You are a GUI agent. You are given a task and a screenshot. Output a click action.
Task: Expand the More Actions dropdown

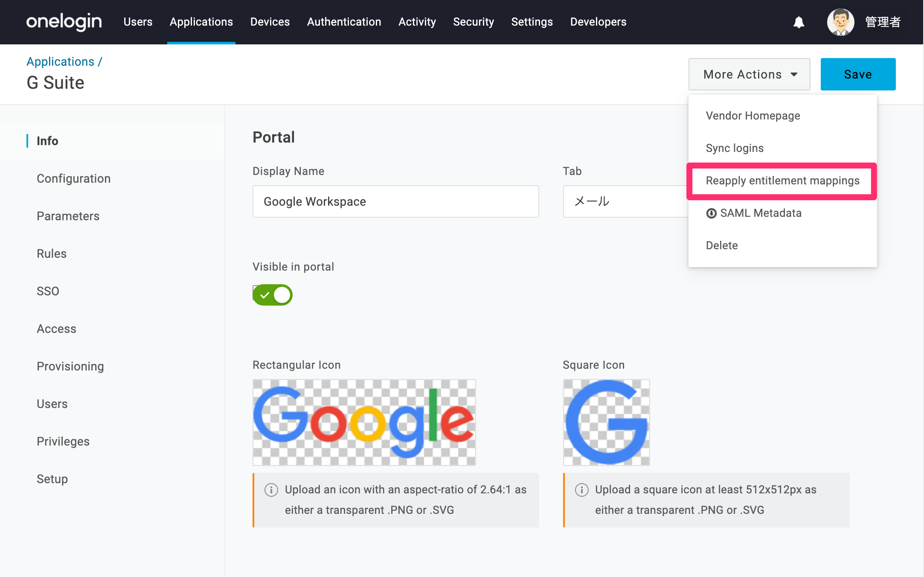(749, 74)
